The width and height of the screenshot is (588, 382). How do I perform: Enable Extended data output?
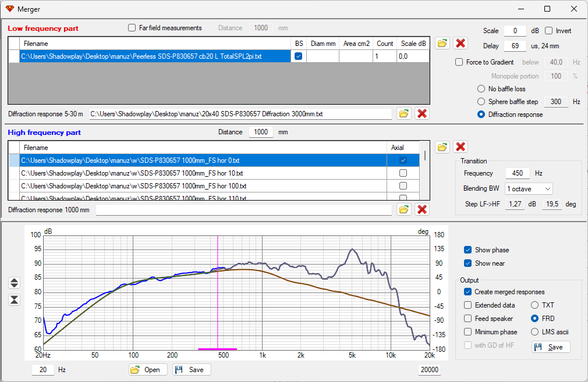[467, 305]
